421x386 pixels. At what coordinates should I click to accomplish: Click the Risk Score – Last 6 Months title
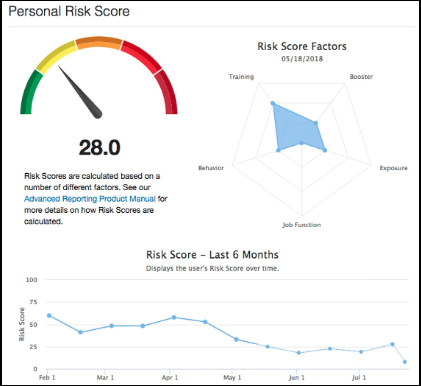coord(212,255)
